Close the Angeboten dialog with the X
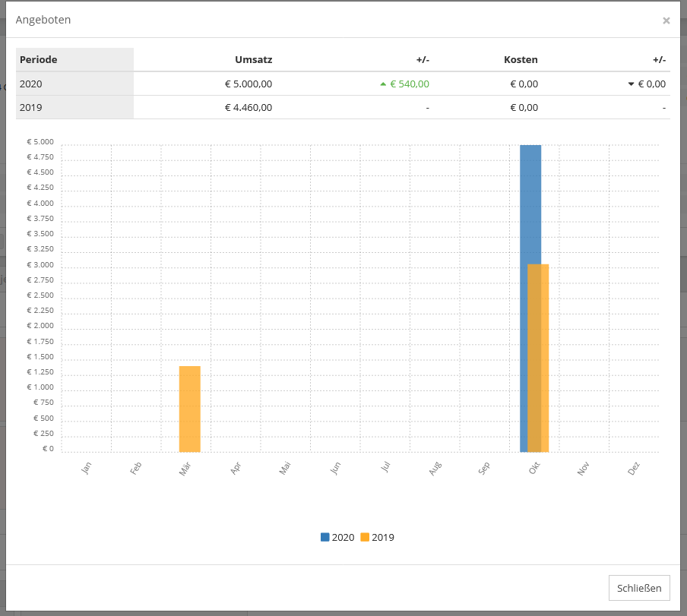Viewport: 687px width, 616px height. click(x=666, y=21)
